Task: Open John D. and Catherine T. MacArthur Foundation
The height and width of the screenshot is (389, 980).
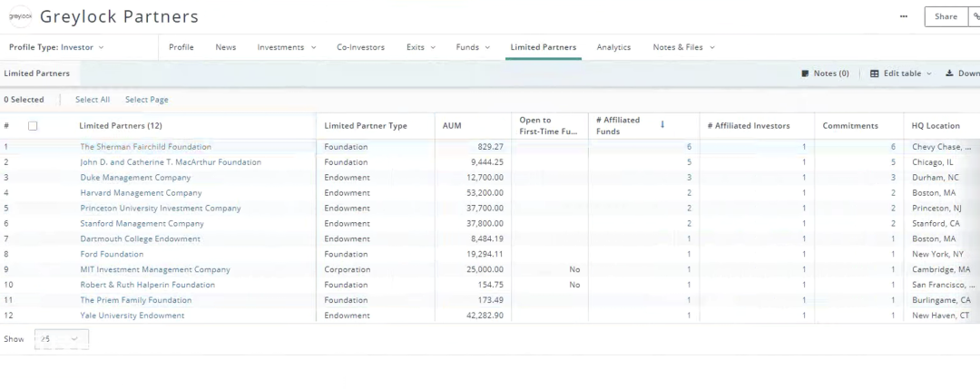Action: click(x=171, y=162)
